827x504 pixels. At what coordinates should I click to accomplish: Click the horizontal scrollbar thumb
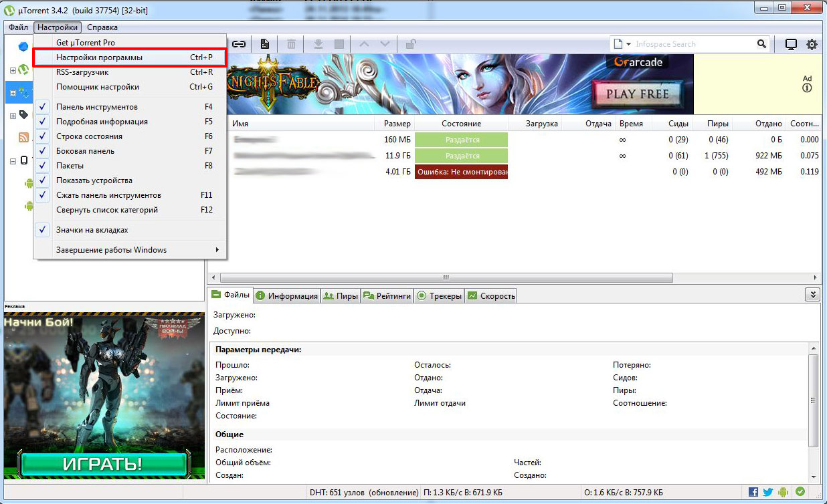click(446, 277)
